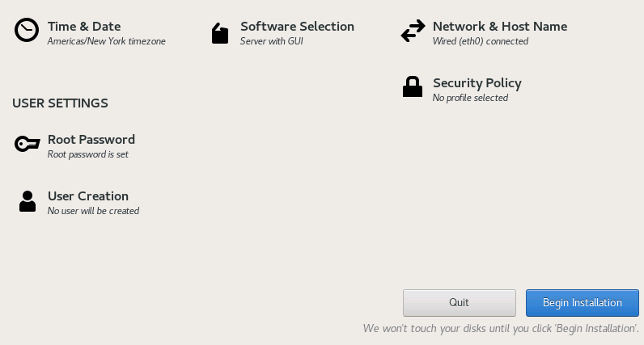Click the Software Selection package icon
The height and width of the screenshot is (345, 644).
point(220,33)
